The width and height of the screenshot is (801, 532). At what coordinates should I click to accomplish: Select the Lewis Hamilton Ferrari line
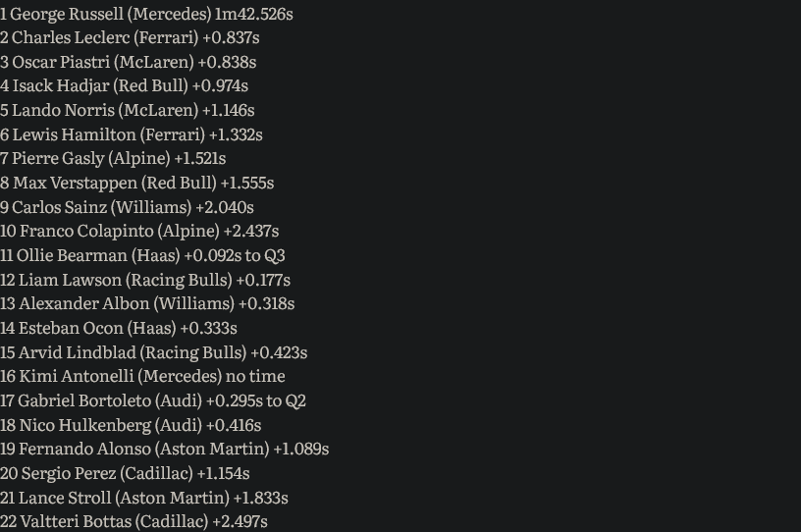pyautogui.click(x=132, y=134)
